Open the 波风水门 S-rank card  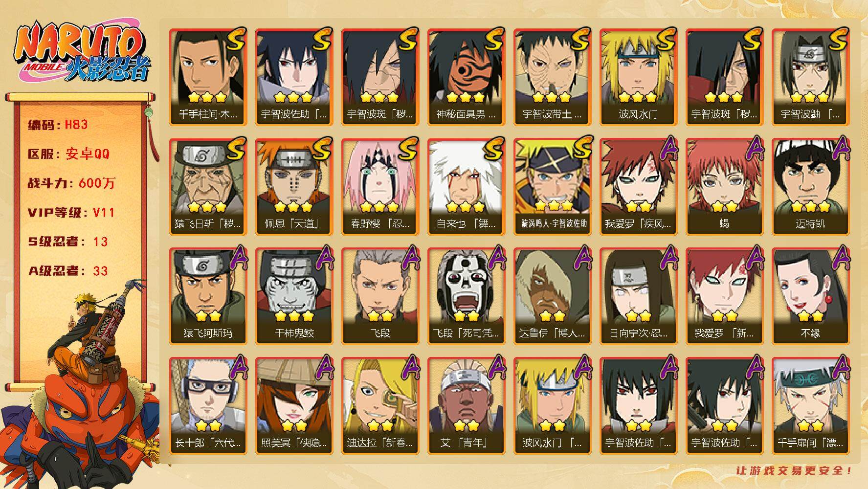[639, 77]
